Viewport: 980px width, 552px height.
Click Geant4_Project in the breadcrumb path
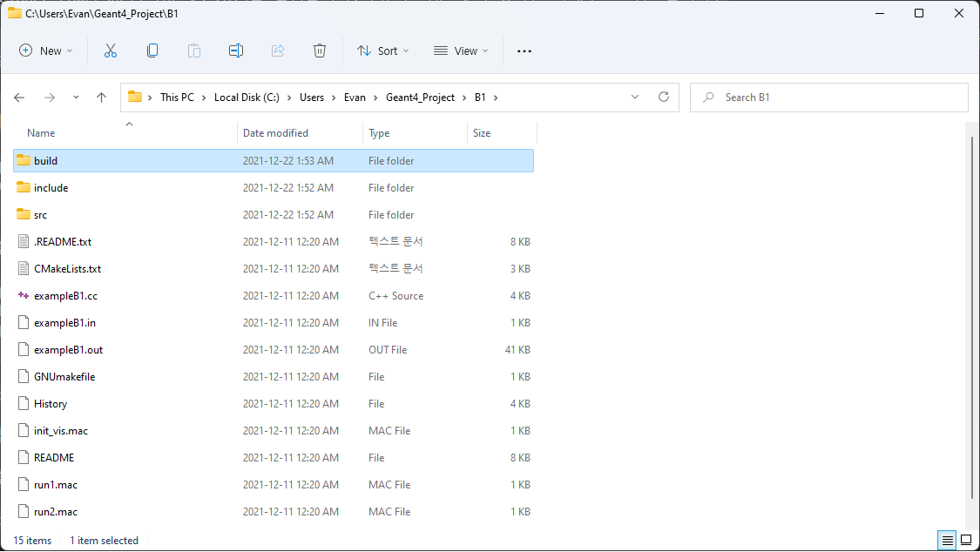pyautogui.click(x=420, y=98)
